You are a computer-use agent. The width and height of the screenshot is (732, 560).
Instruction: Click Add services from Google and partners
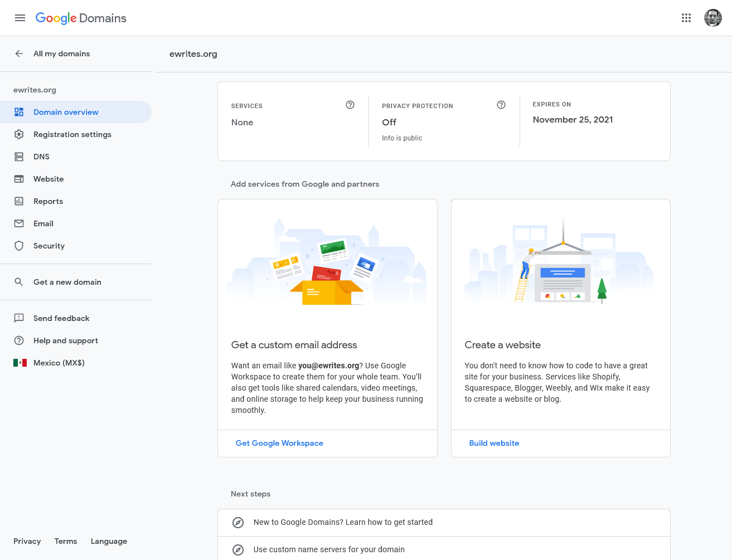(x=305, y=184)
